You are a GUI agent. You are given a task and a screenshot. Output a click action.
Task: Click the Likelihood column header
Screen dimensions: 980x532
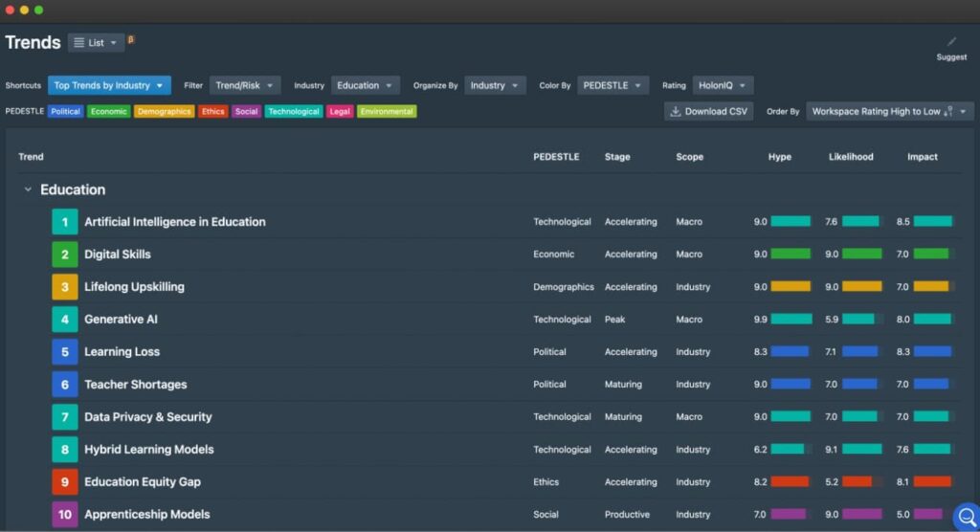[x=851, y=157]
